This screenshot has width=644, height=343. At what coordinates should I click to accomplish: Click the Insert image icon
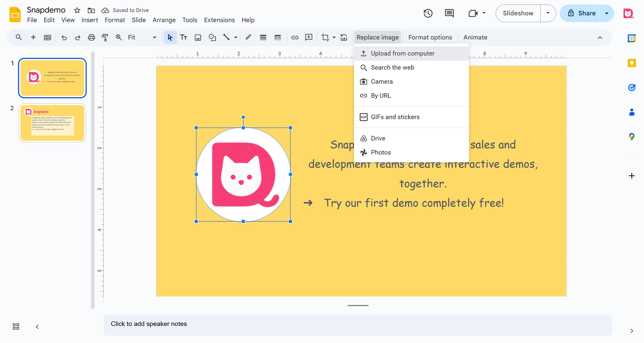198,37
